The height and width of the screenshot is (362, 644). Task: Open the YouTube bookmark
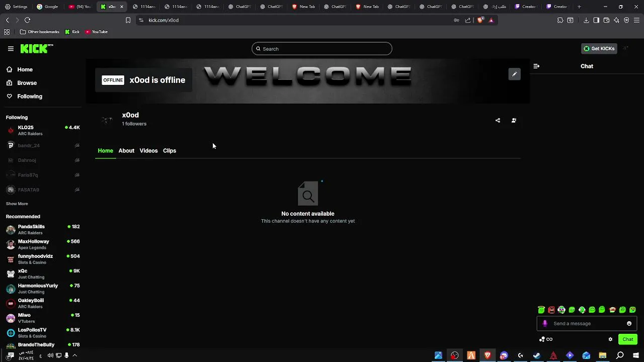tap(96, 32)
